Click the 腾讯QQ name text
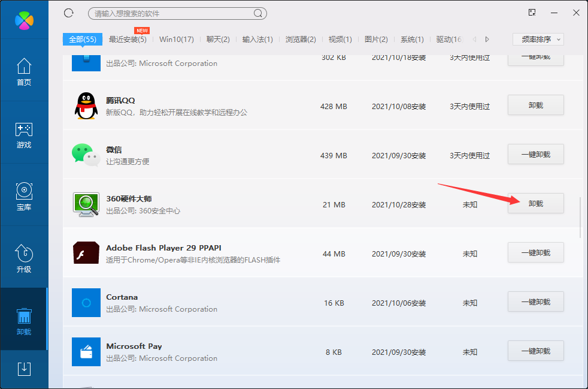The image size is (588, 389). coord(120,100)
